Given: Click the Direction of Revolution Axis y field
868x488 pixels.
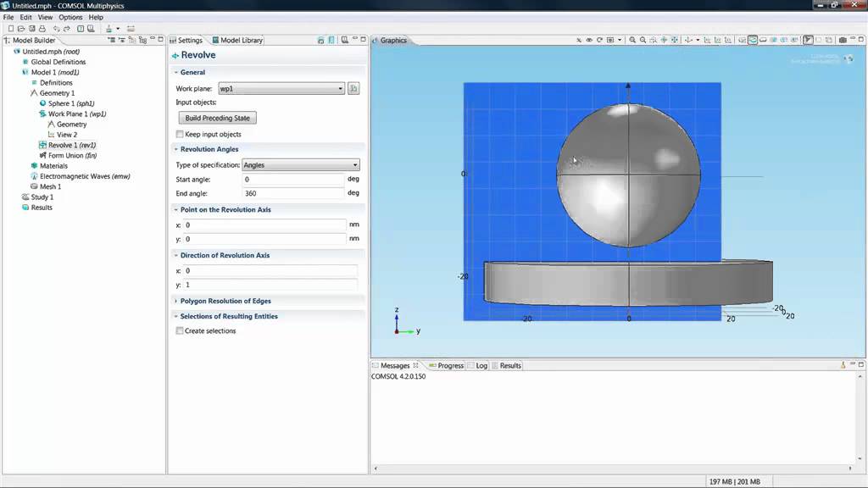Looking at the screenshot, I should (x=270, y=285).
